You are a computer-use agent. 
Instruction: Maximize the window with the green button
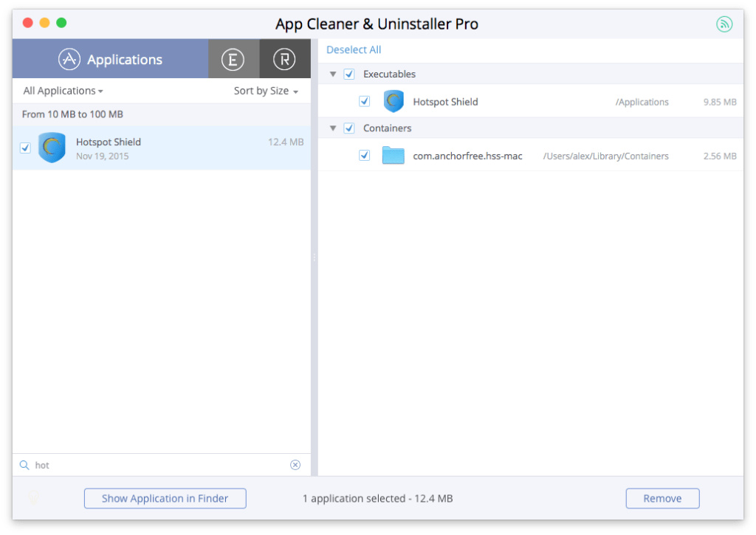62,23
